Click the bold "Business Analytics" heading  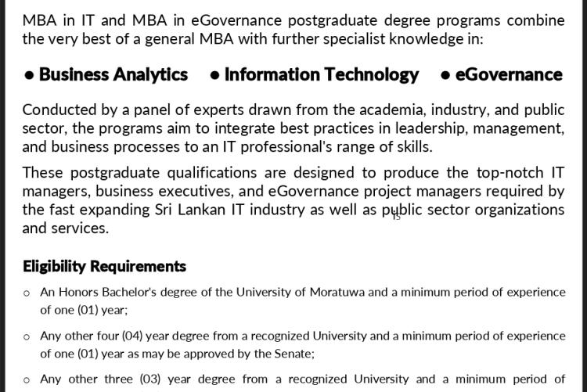coord(113,75)
